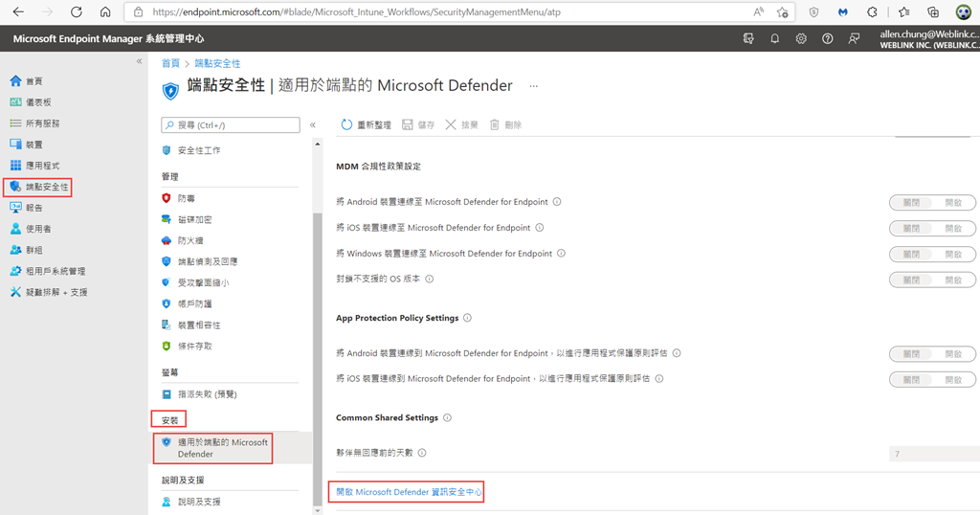
Task: Click info icon next to App Protection Policy Settings
Action: [467, 319]
